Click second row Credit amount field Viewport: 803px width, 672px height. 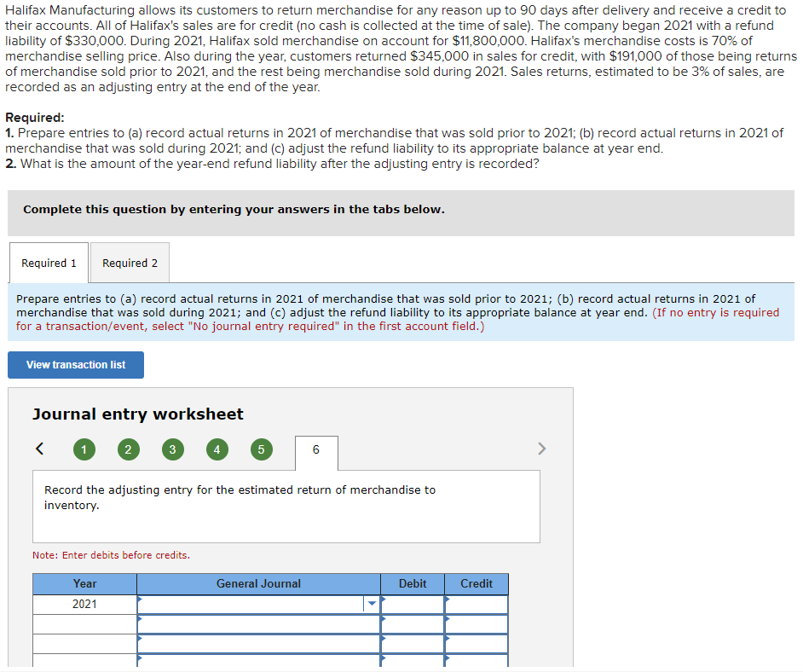coord(477,624)
